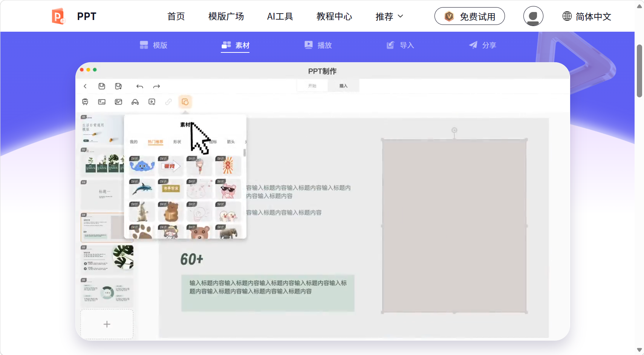The width and height of the screenshot is (644, 355).
Task: Open 形状 tab in 素材 panel
Action: click(177, 142)
